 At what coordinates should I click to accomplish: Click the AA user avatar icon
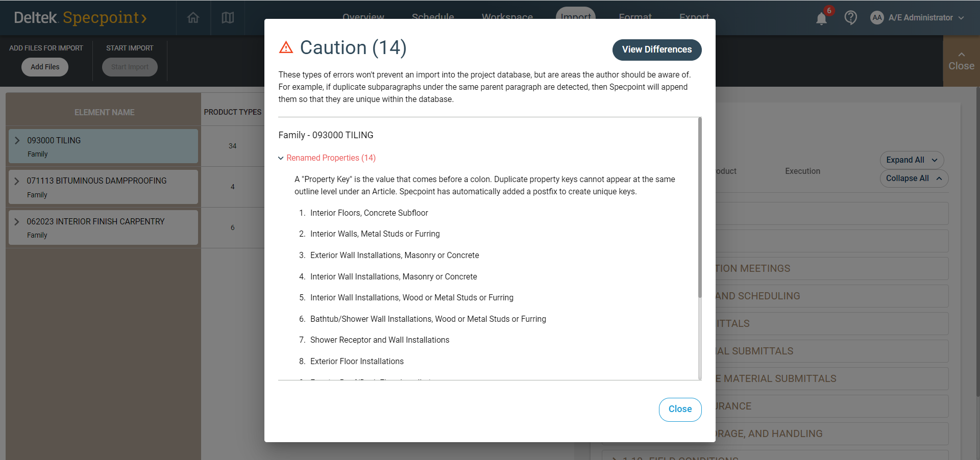tap(877, 18)
